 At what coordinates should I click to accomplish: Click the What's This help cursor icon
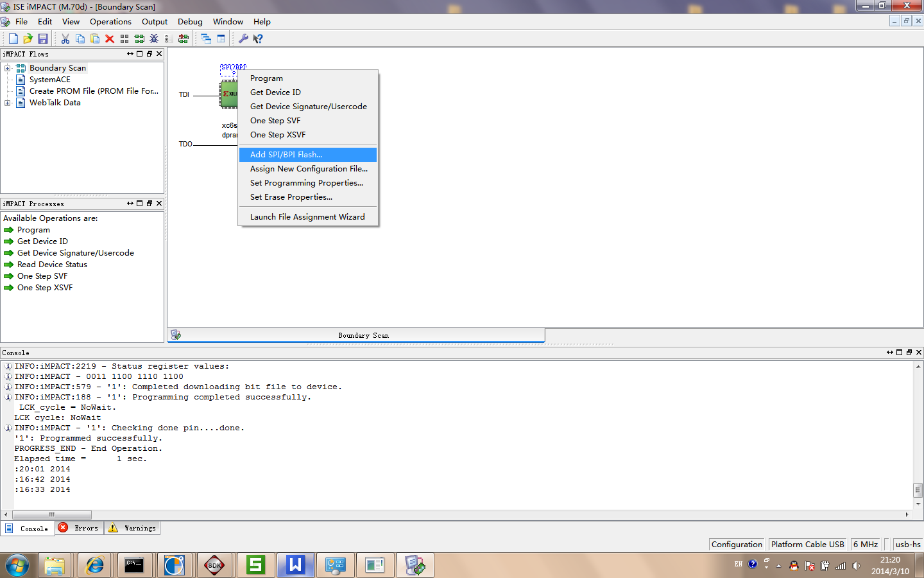pyautogui.click(x=258, y=39)
